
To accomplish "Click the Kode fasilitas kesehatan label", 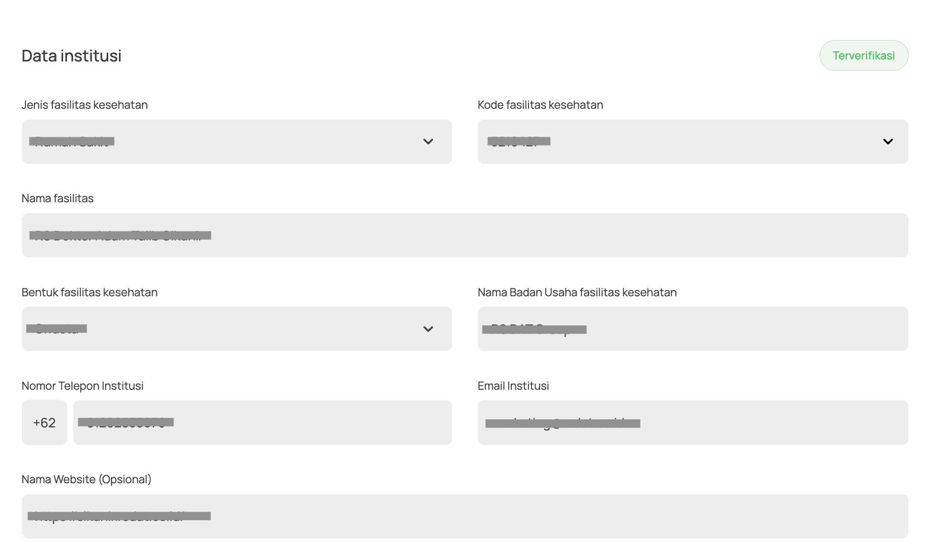I will (540, 105).
